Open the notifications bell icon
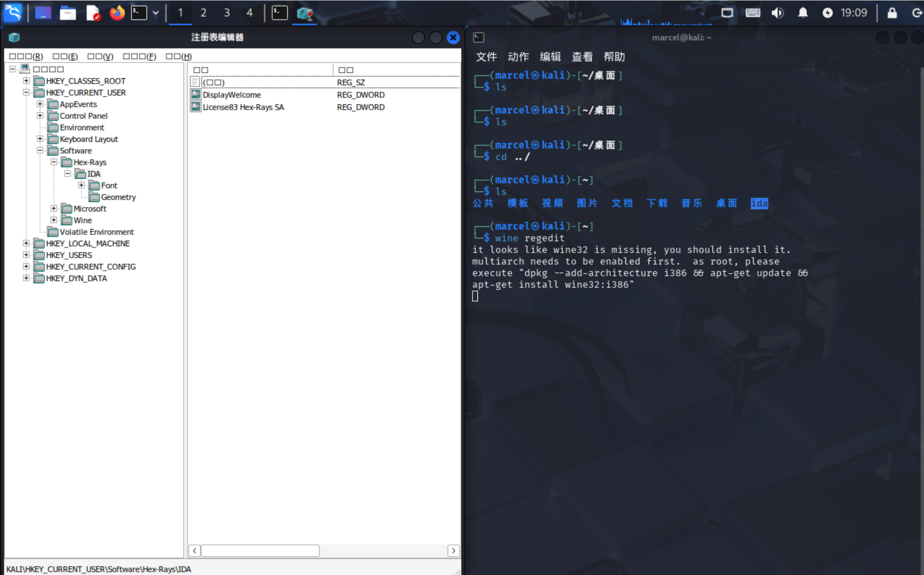924x575 pixels. (803, 13)
